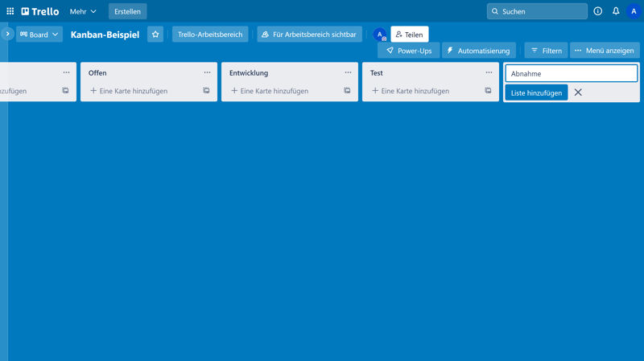
Task: Cancel adding the new list
Action: click(x=578, y=92)
